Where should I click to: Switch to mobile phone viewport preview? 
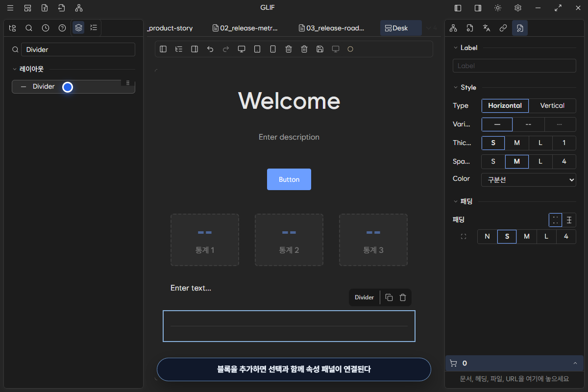[x=273, y=49]
